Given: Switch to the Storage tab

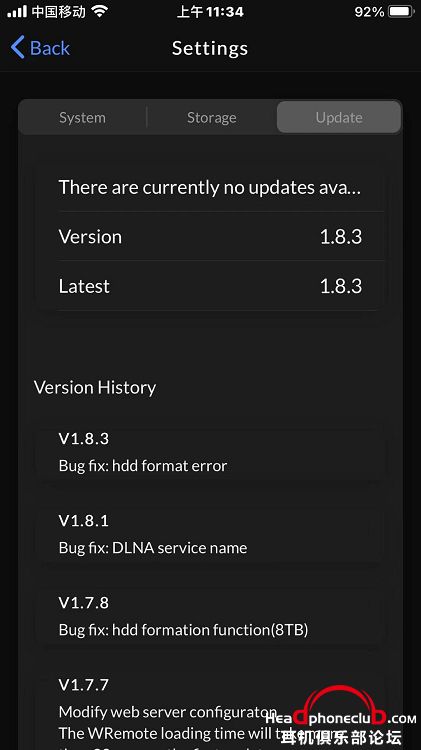Looking at the screenshot, I should pyautogui.click(x=211, y=117).
